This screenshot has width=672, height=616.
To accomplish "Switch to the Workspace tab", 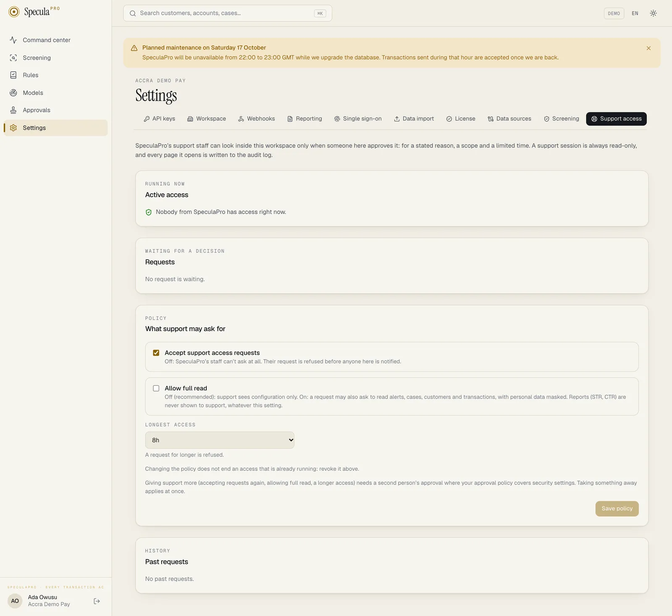I will (207, 119).
